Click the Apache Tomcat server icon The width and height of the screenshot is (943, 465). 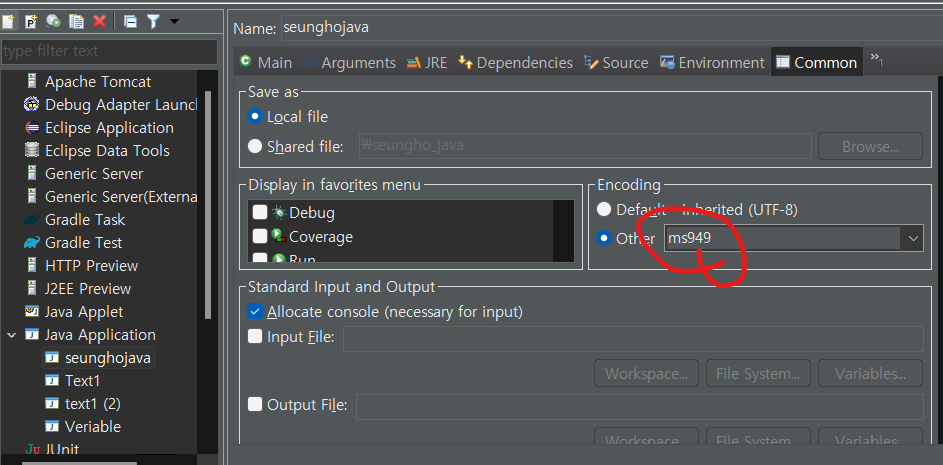tap(32, 81)
